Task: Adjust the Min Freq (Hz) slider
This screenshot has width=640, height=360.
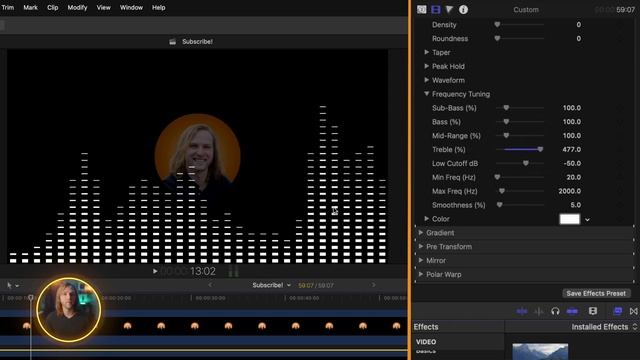Action: coord(520,177)
